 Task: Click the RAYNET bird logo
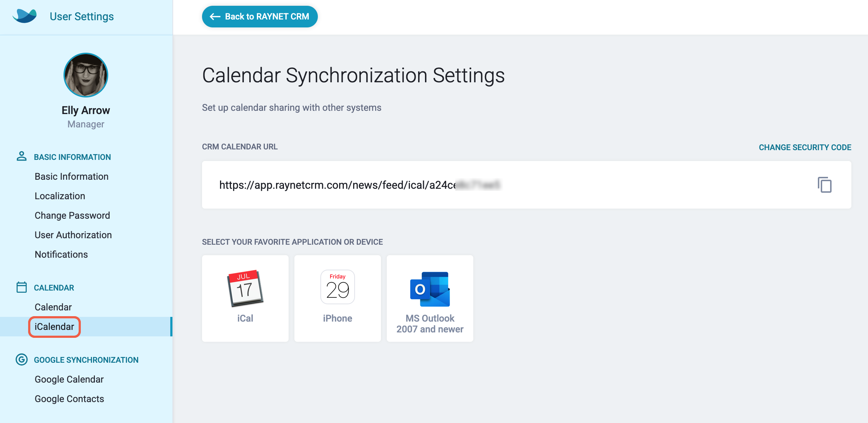tap(25, 16)
